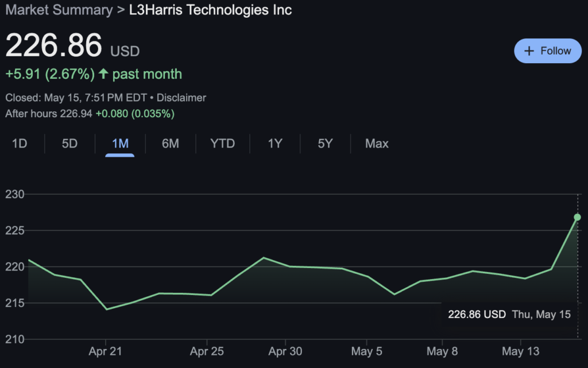
Task: Click the May 8 x-axis date label
Action: coord(442,351)
